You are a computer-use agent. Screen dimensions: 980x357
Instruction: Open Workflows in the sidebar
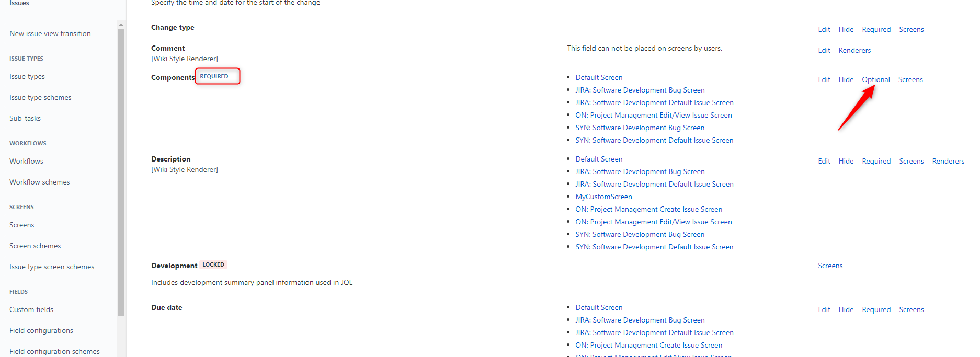coord(26,161)
